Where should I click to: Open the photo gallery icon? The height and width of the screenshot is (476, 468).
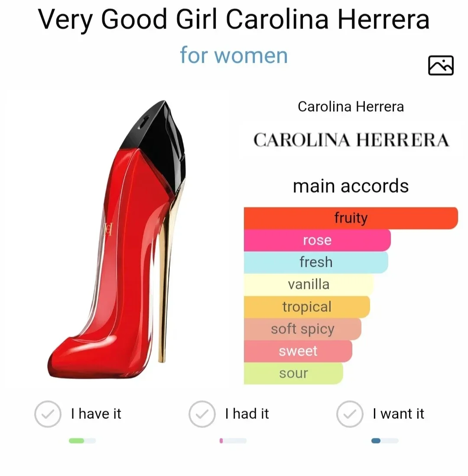441,65
